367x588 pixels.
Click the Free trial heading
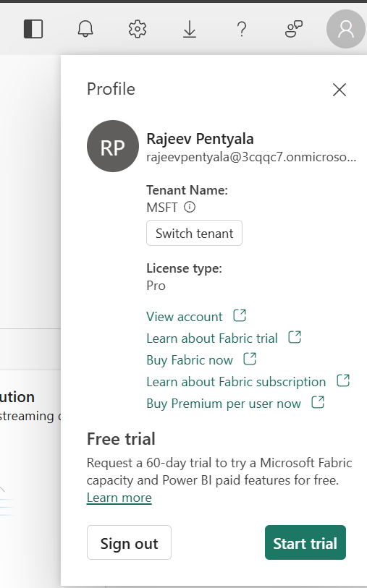pyautogui.click(x=121, y=439)
